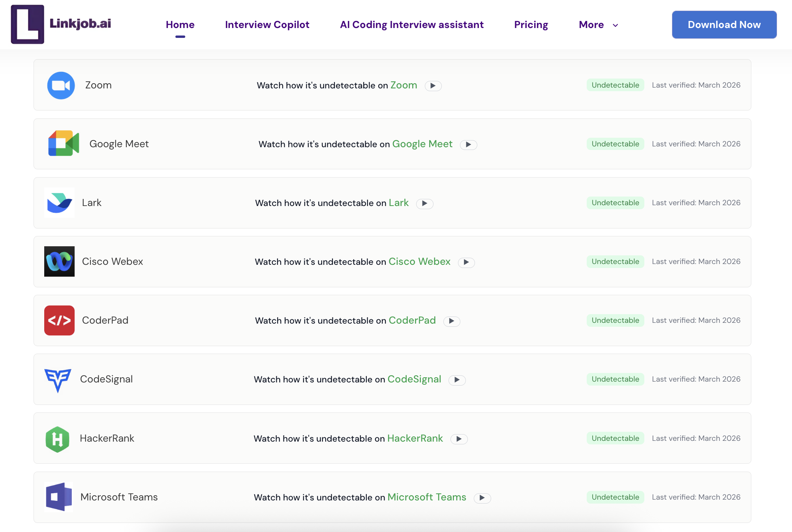Click the red CoderPad logo icon
This screenshot has height=532, width=792.
pos(59,320)
